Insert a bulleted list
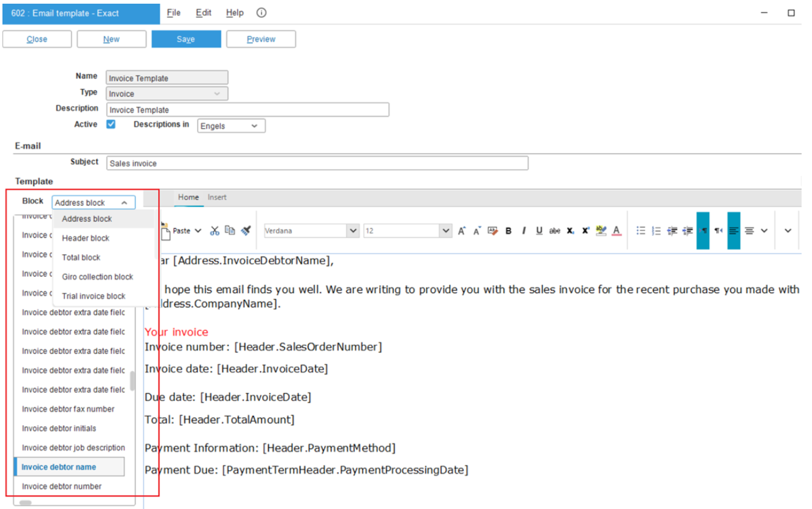Image resolution: width=812 pixels, height=509 pixels. pos(641,231)
